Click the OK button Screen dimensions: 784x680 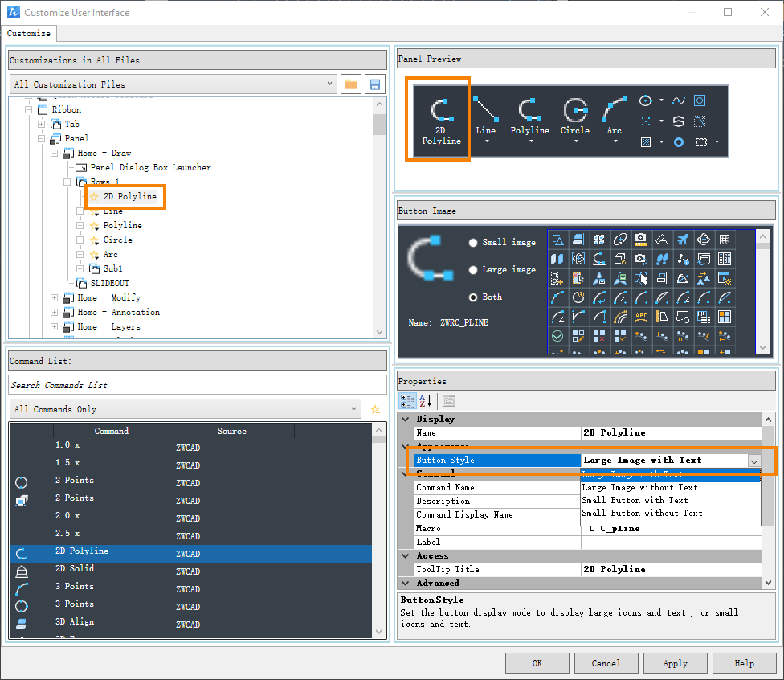[x=537, y=663]
